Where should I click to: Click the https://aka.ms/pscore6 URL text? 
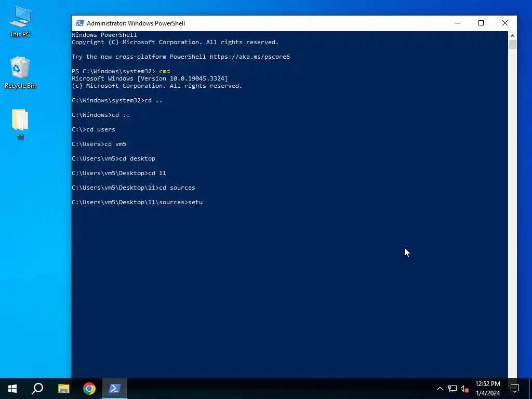pyautogui.click(x=250, y=57)
